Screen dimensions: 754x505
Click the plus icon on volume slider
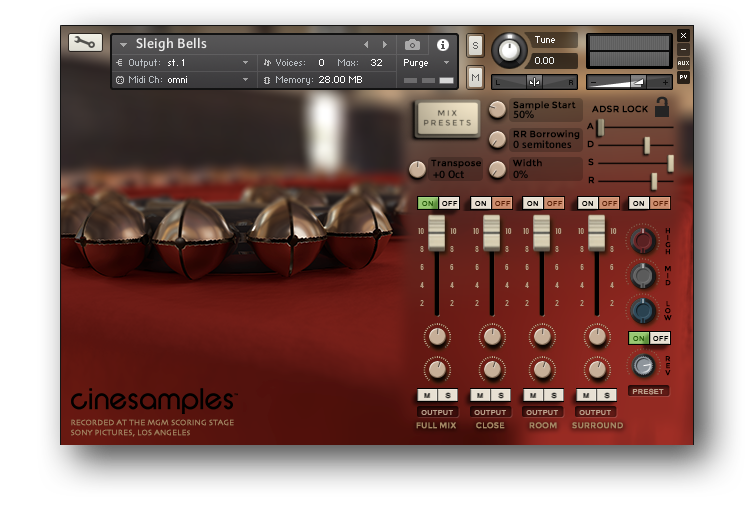665,83
